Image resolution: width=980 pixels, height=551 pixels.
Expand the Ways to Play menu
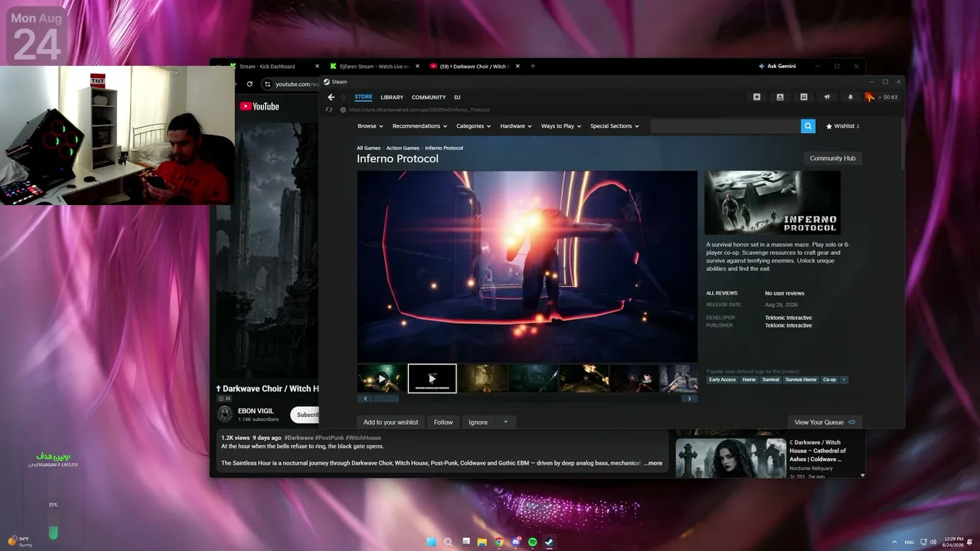click(561, 126)
